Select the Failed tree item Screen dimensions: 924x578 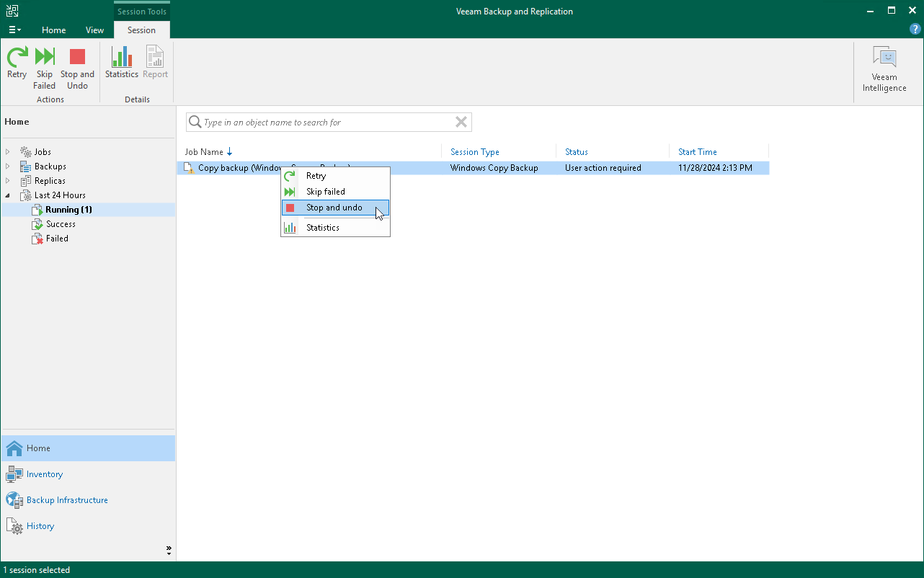click(x=57, y=239)
